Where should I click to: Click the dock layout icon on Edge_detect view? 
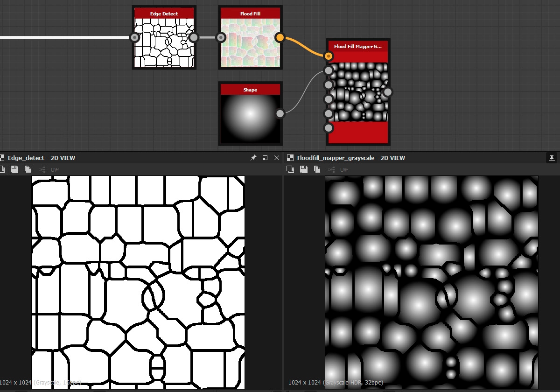click(264, 158)
